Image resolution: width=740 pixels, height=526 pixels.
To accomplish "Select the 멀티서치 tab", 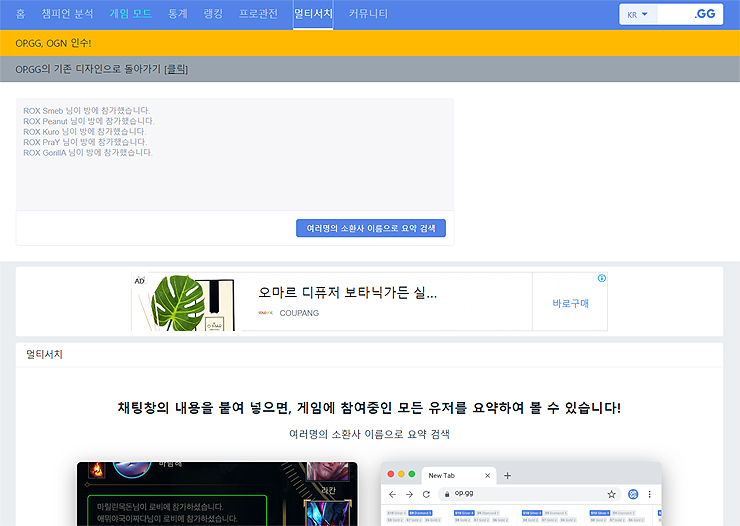I will tap(313, 14).
